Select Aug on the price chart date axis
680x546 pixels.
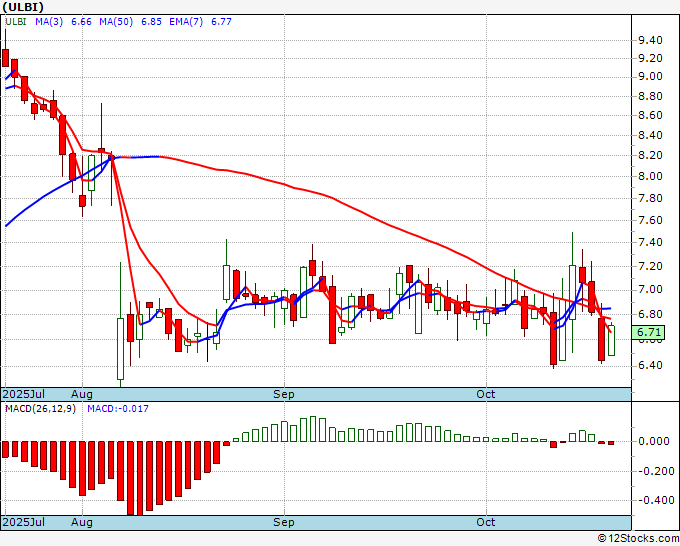82,394
